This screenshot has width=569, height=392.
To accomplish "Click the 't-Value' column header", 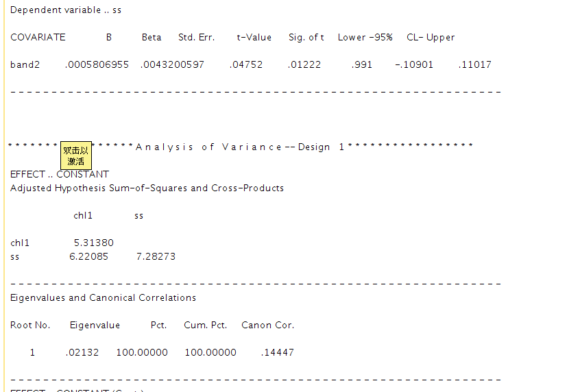I will [x=254, y=37].
